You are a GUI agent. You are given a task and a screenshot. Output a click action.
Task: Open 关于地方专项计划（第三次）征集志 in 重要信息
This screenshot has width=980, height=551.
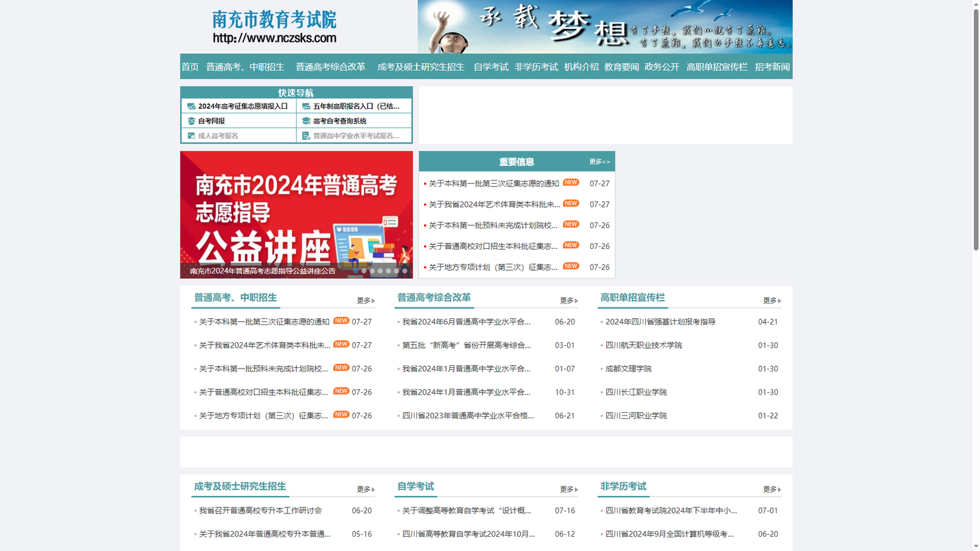493,267
